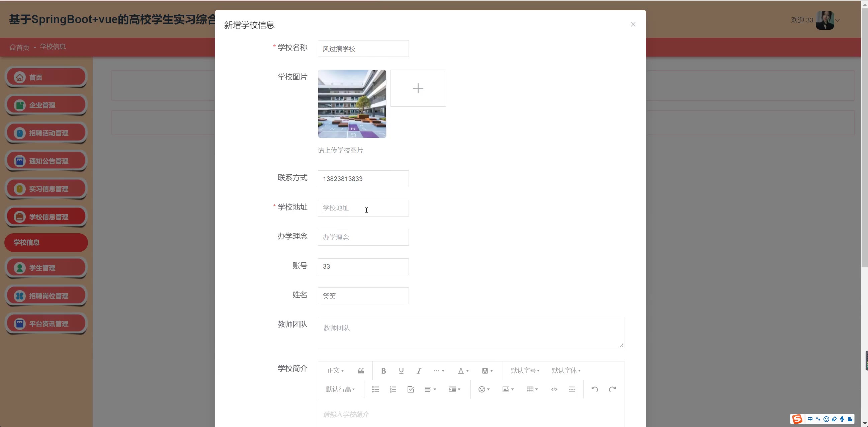Open the 正文 heading style dropdown
Screen dimensions: 868x427
click(335, 371)
